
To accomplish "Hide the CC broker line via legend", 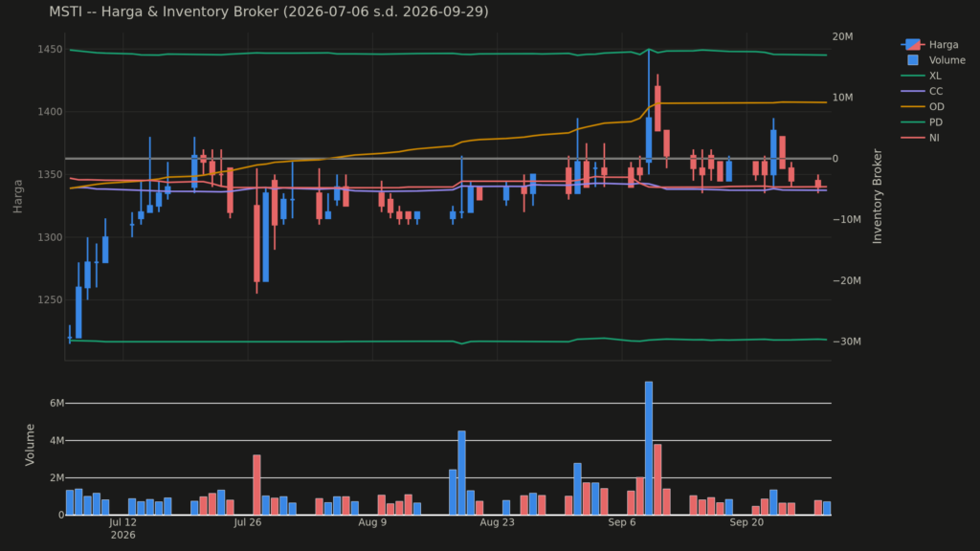I will click(x=922, y=91).
